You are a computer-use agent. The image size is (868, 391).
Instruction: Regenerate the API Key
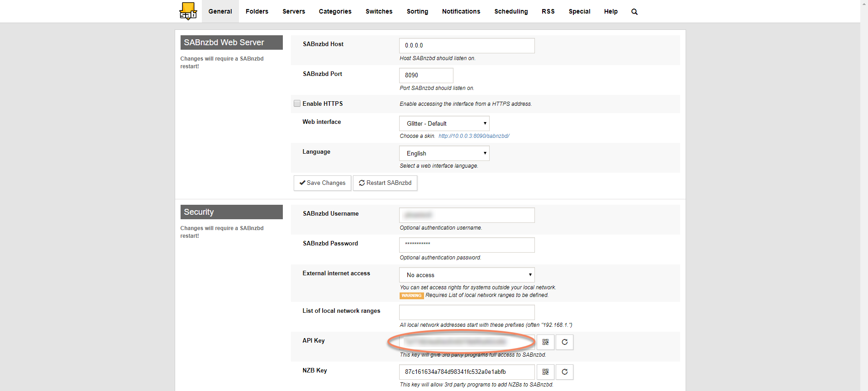pyautogui.click(x=564, y=342)
